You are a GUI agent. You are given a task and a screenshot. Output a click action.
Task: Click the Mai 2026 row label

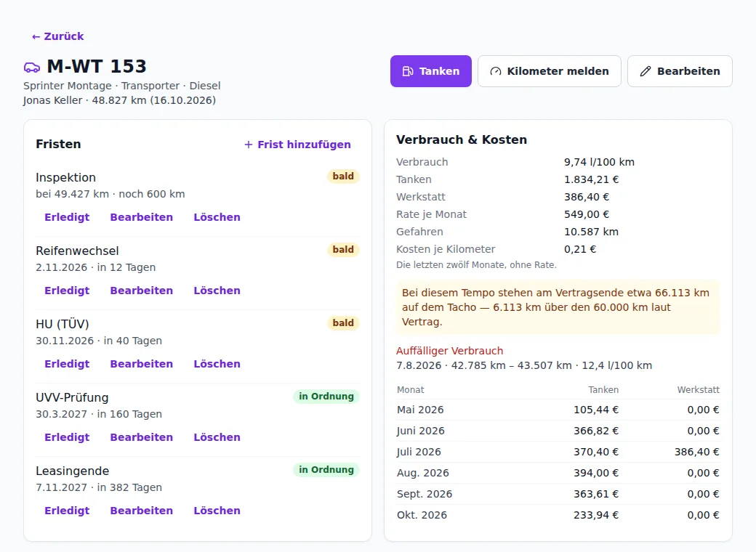point(420,410)
